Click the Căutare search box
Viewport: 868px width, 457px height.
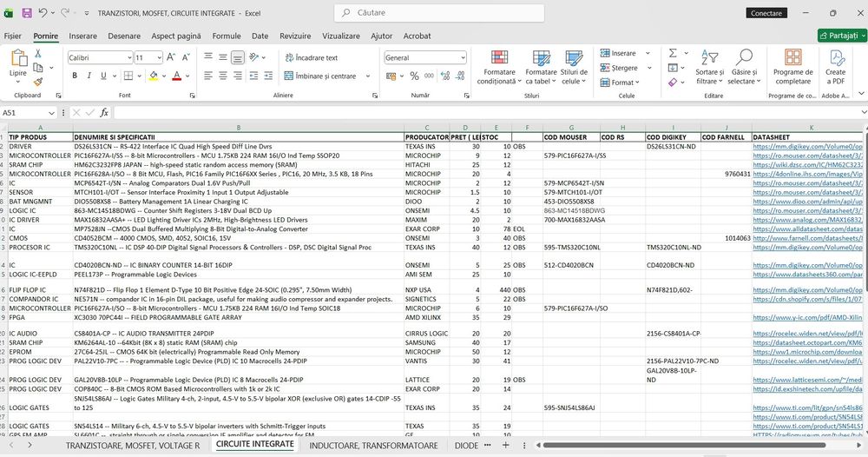pos(439,13)
